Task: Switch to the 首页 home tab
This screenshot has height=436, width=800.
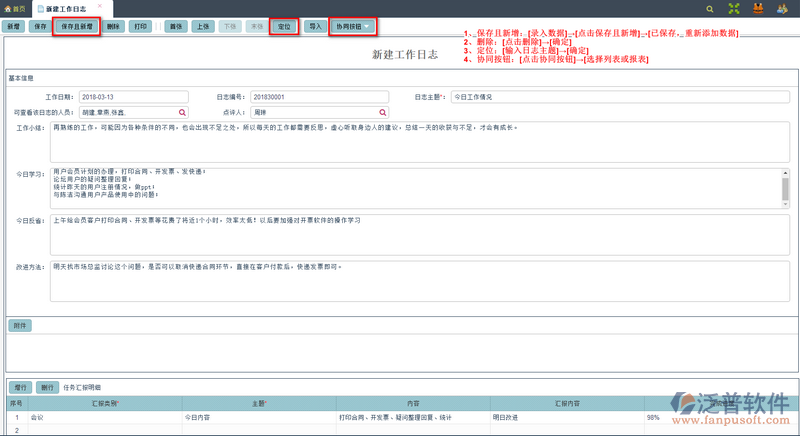Action: [15, 9]
